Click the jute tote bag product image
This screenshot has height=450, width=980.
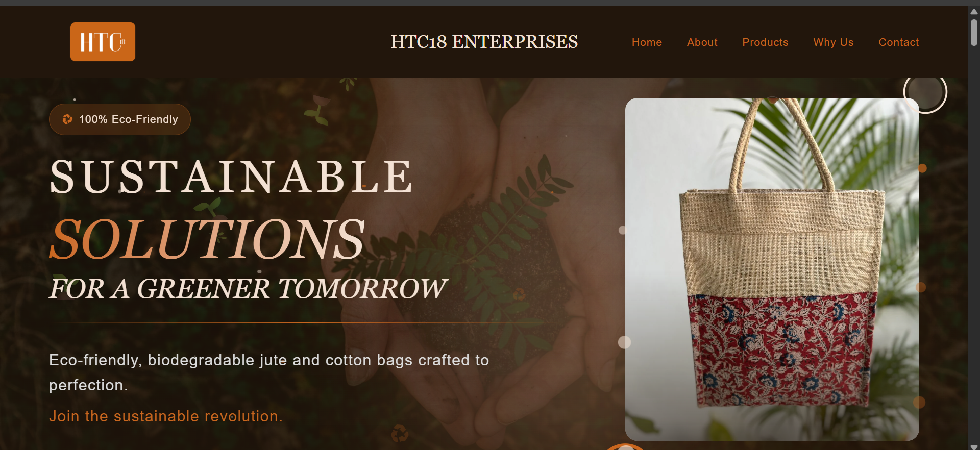click(772, 269)
